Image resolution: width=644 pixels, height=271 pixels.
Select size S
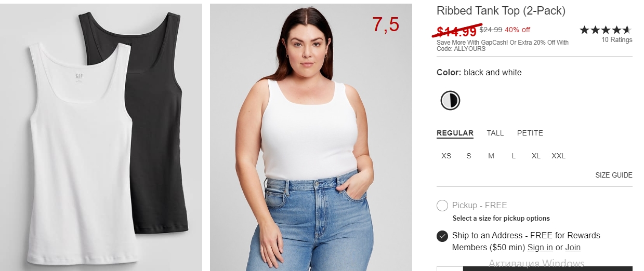[x=469, y=156]
